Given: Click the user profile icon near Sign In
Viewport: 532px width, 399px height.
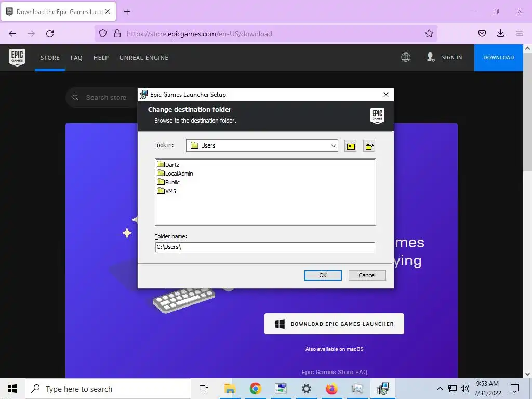Looking at the screenshot, I should tap(431, 57).
